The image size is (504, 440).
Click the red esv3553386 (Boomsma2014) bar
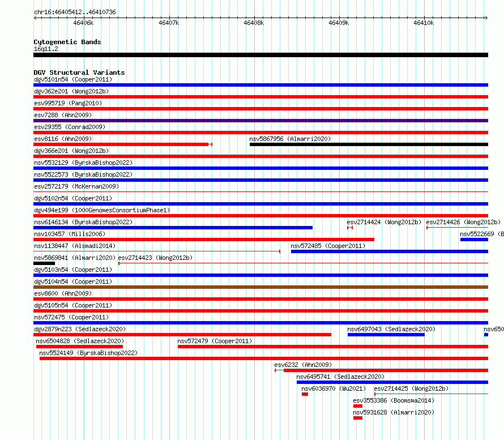point(358,406)
